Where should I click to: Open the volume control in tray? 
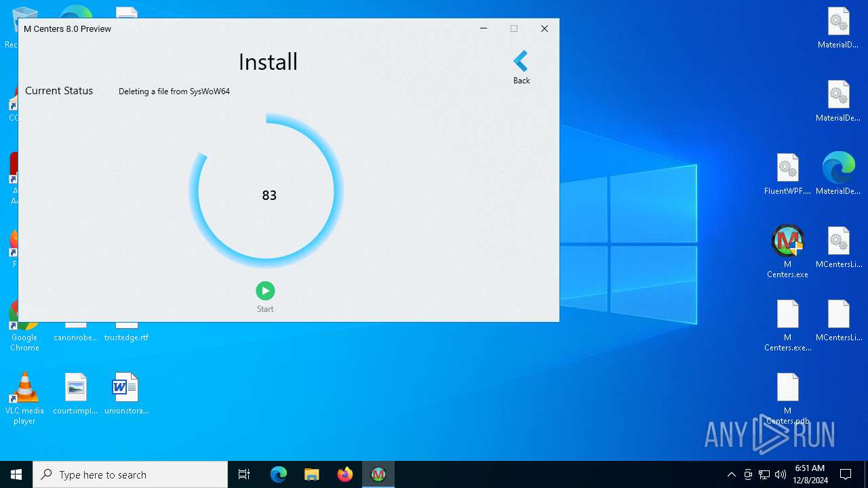coord(780,474)
